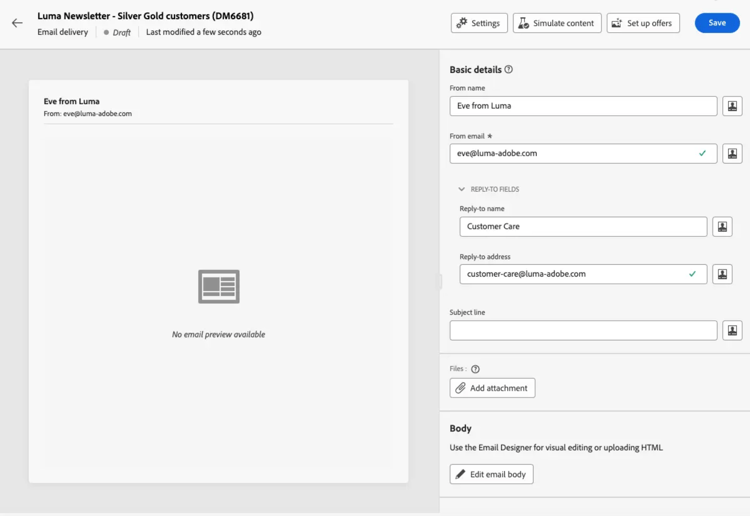Click the paperclip icon on Add attachment

(x=460, y=388)
